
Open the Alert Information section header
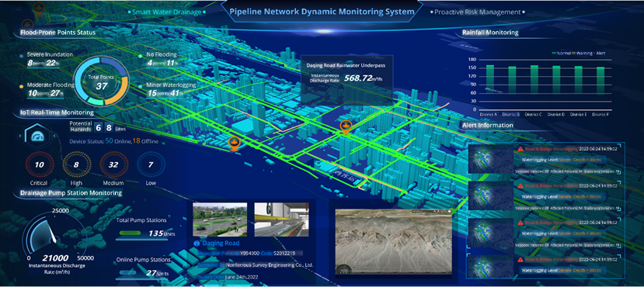[488, 125]
